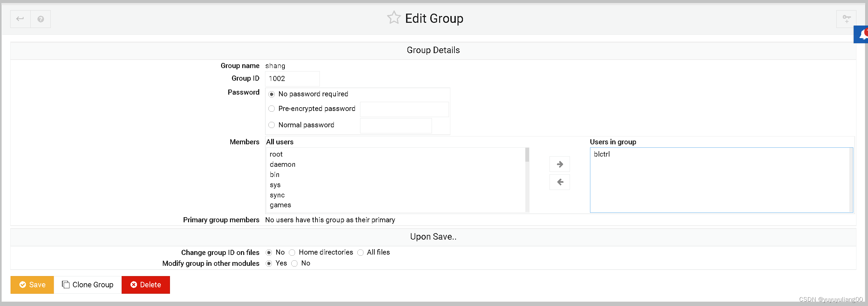
Task: Remove user with left arrow button
Action: coord(559,182)
